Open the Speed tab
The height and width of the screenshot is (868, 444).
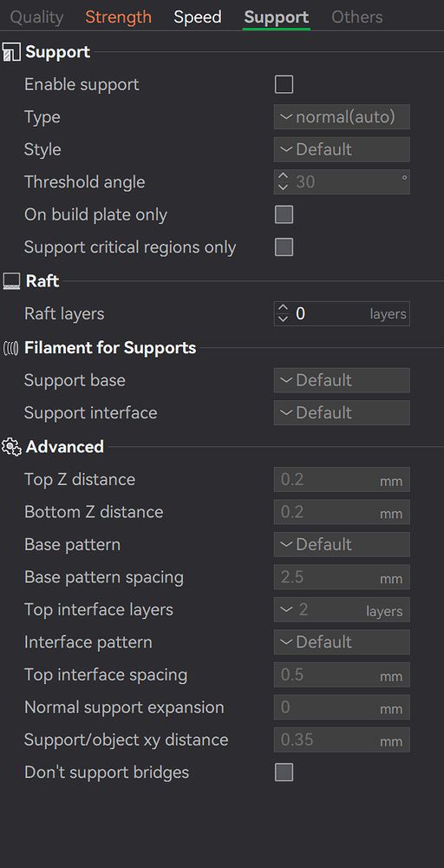pyautogui.click(x=198, y=17)
